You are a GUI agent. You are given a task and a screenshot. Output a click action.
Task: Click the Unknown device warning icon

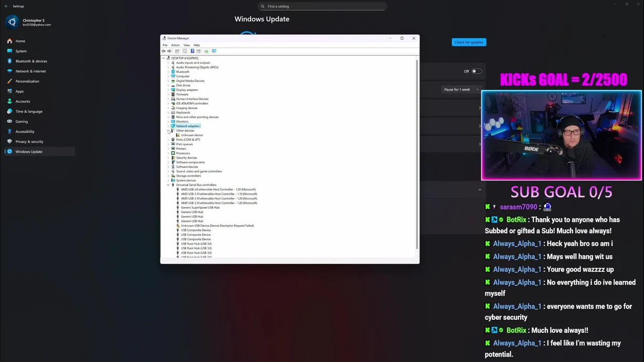[178, 135]
